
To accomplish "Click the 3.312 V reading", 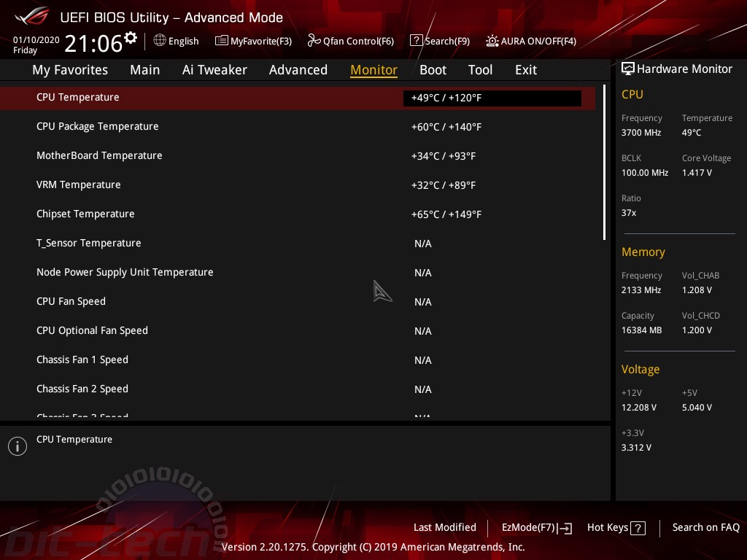I will (x=636, y=448).
